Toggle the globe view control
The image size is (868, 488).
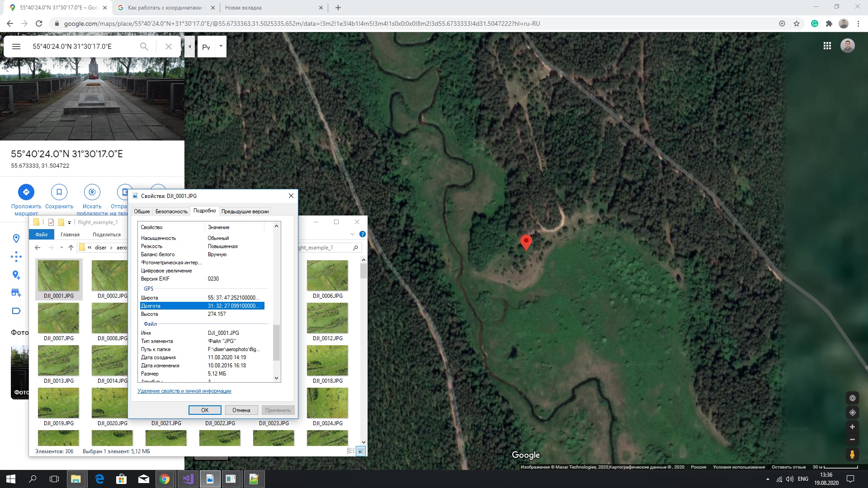[x=852, y=398]
